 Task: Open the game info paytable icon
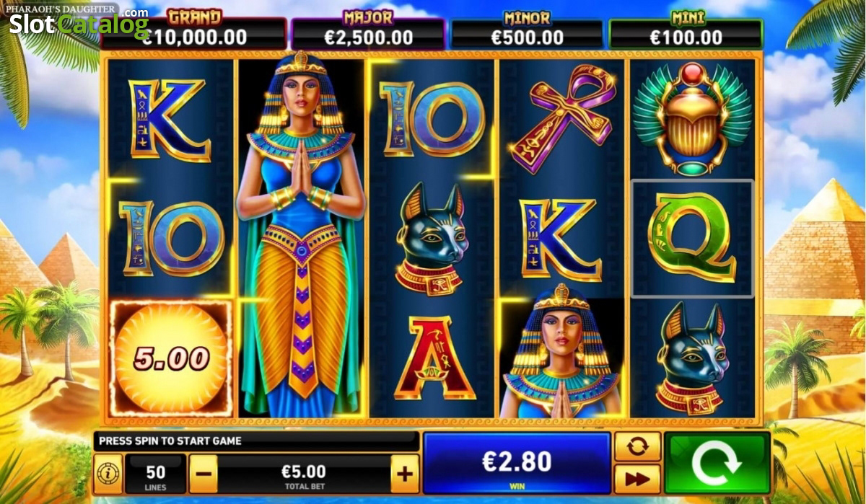pyautogui.click(x=108, y=474)
